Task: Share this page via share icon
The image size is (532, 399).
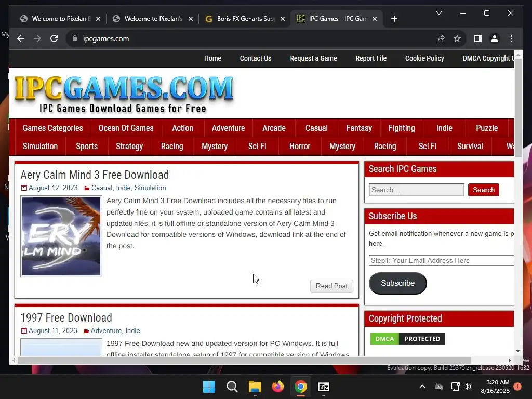Action: pyautogui.click(x=441, y=38)
